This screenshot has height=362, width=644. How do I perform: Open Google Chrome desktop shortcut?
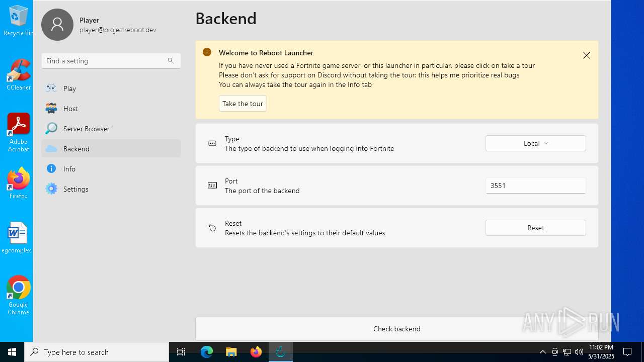click(x=18, y=296)
